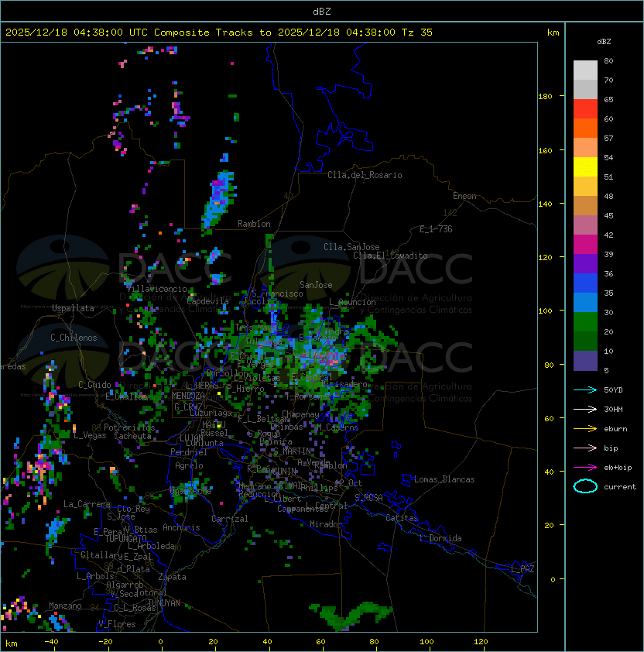
Task: Select the G_CRUZ label on map
Action: click(188, 407)
